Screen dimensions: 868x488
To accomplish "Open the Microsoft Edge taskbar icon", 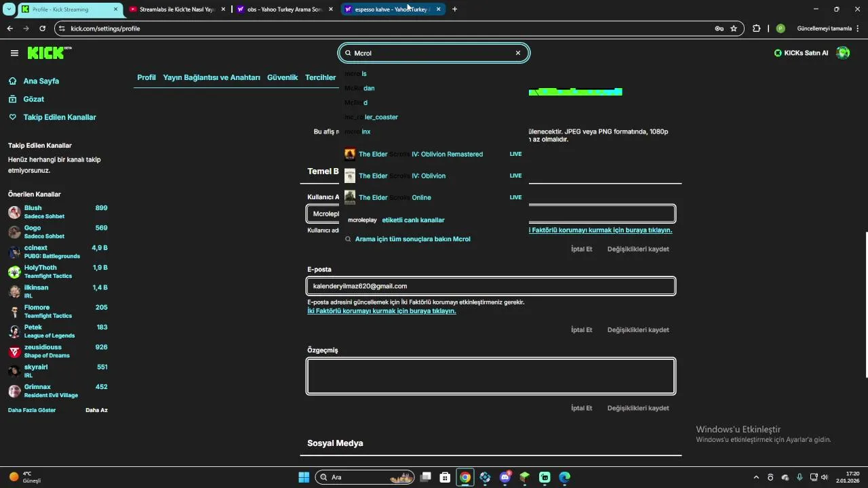I will coord(565,477).
